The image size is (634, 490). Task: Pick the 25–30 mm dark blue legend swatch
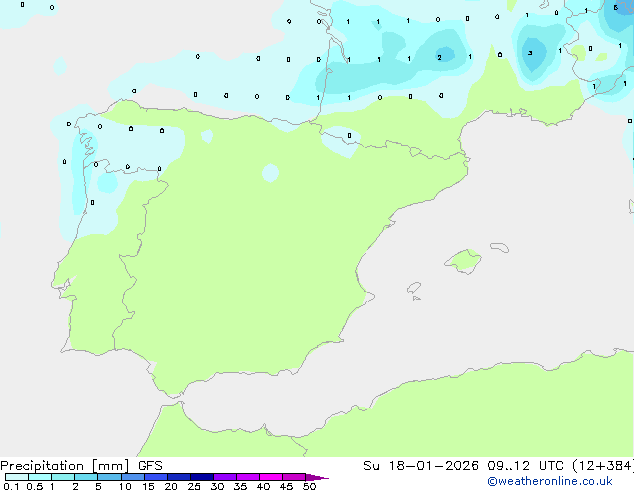coord(202,477)
